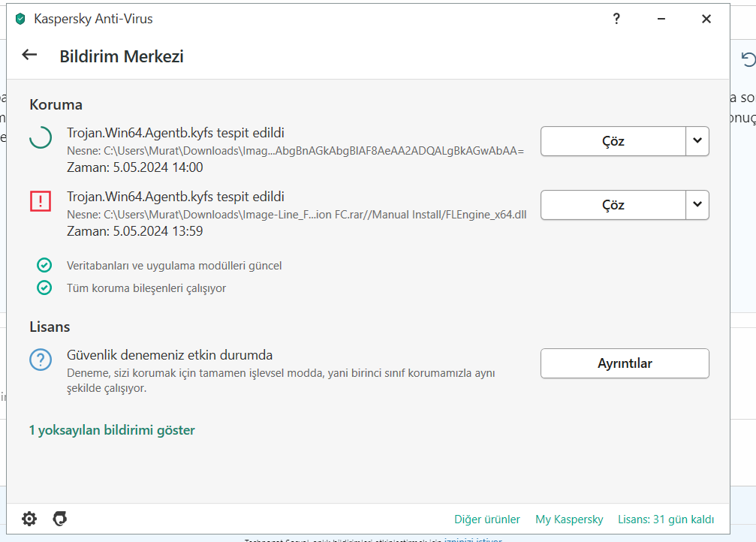Select the Nesne path ending AbgBnAGkAbgBIAF8AeAA2ADQALgBkAGwAbAA=
The image size is (756, 542).
295,151
